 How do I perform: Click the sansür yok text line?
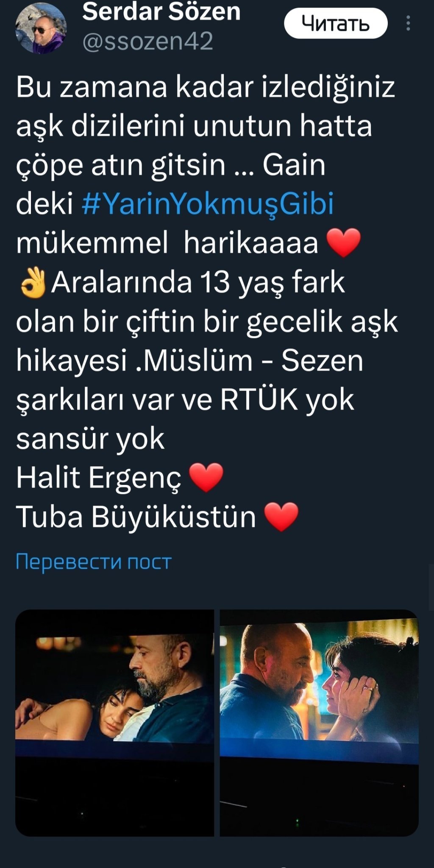90,439
